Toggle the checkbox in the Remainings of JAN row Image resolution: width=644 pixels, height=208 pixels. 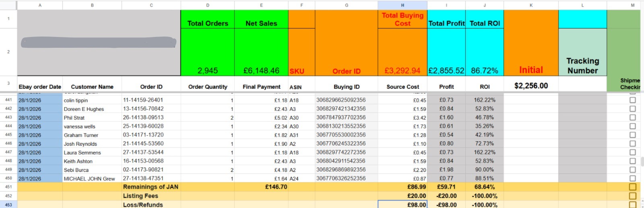632,187
